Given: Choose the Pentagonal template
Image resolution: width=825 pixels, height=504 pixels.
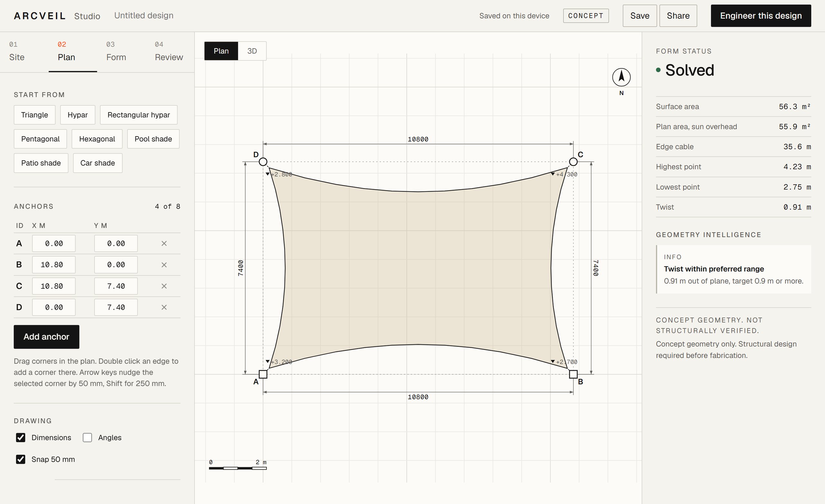Looking at the screenshot, I should tap(41, 139).
